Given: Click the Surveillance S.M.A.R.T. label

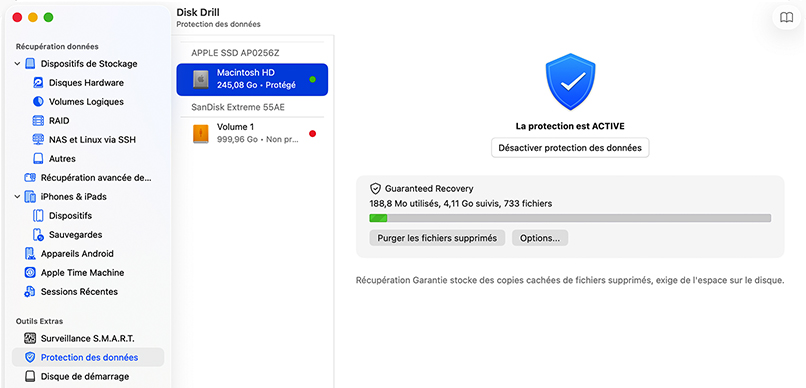Looking at the screenshot, I should coord(87,339).
